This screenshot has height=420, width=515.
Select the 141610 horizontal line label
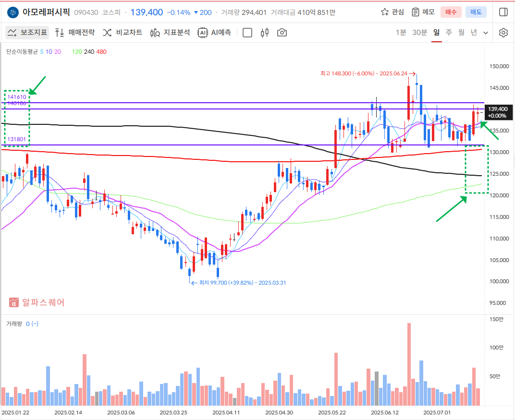click(x=17, y=97)
